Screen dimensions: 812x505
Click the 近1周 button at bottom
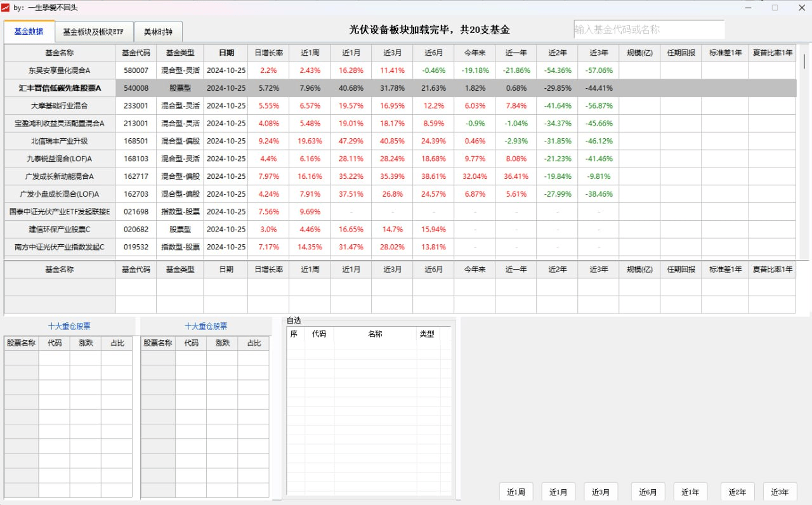[x=516, y=492]
